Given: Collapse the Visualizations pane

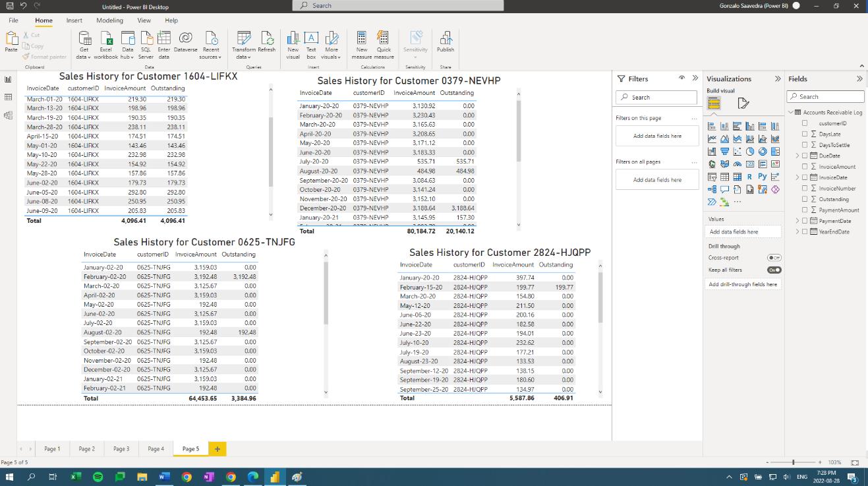Looking at the screenshot, I should [778, 79].
